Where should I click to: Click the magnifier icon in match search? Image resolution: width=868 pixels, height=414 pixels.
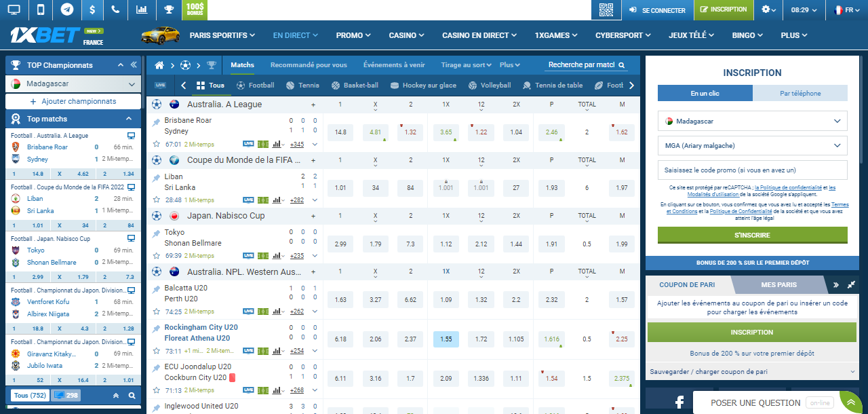(x=620, y=66)
